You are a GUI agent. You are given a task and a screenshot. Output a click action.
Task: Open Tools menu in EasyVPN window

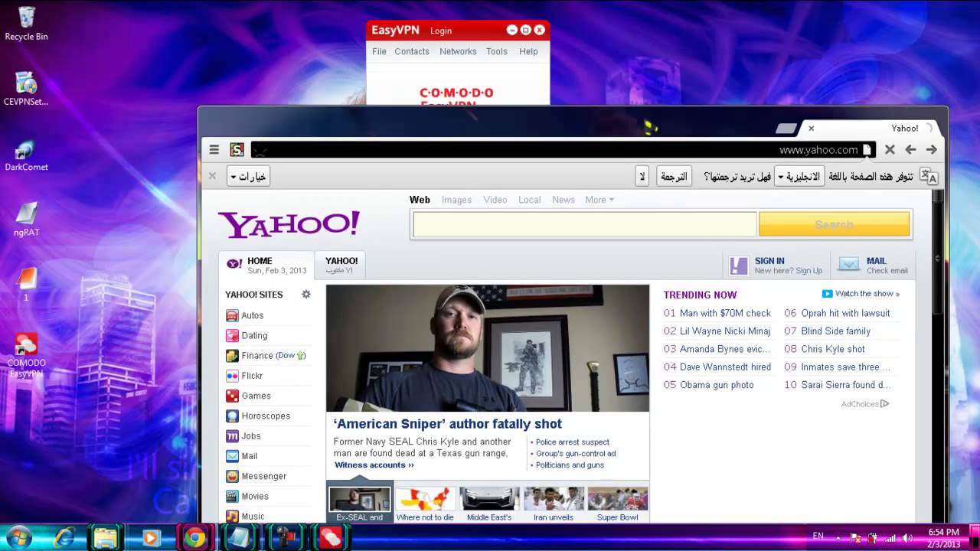click(x=497, y=51)
